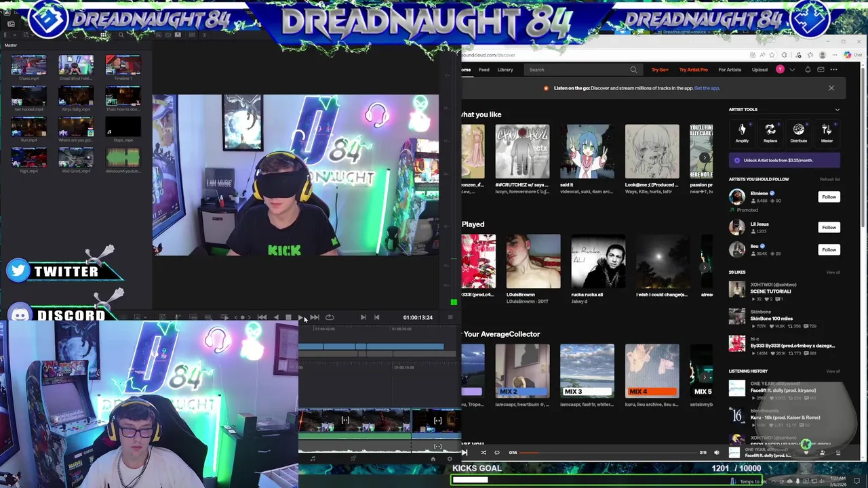The height and width of the screenshot is (488, 868).
Task: Add page to browser favorites star
Action: tap(771, 55)
